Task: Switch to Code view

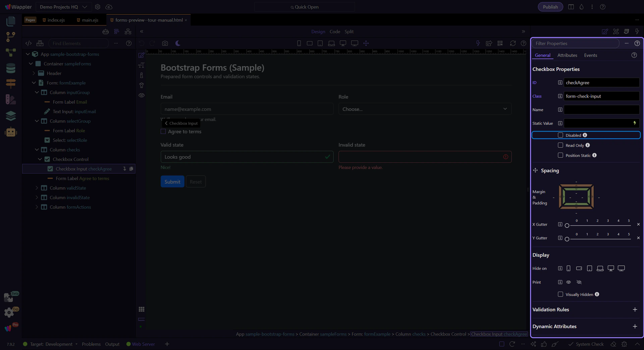Action: (335, 32)
